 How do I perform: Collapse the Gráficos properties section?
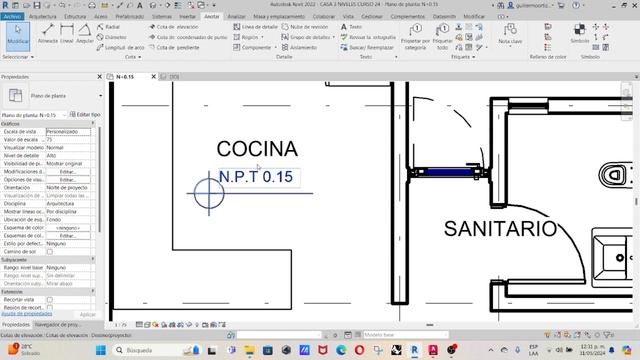coord(93,123)
